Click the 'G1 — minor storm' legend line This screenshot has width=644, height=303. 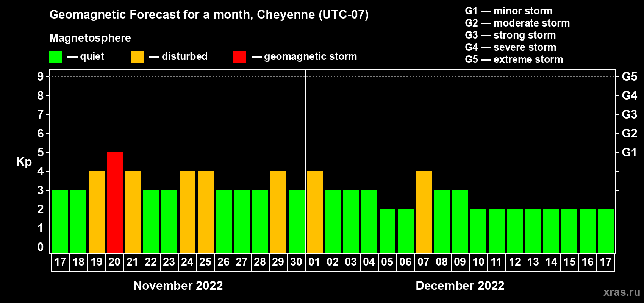pyautogui.click(x=509, y=11)
